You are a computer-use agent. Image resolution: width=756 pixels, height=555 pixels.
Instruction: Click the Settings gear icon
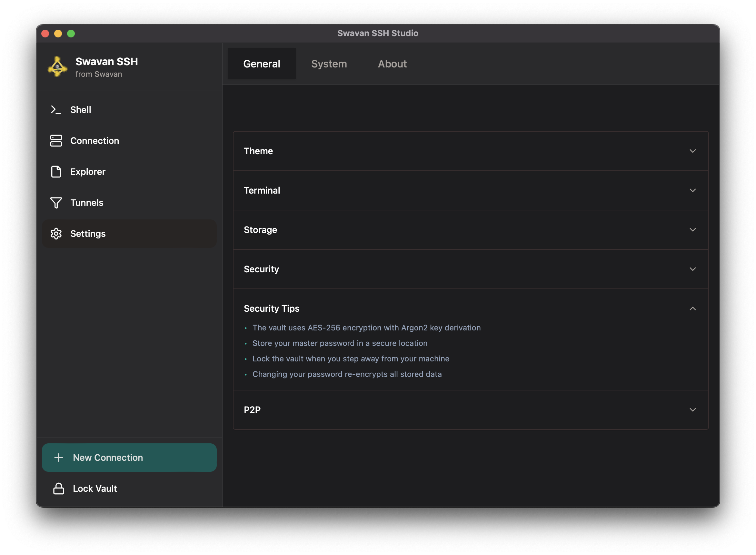point(56,234)
